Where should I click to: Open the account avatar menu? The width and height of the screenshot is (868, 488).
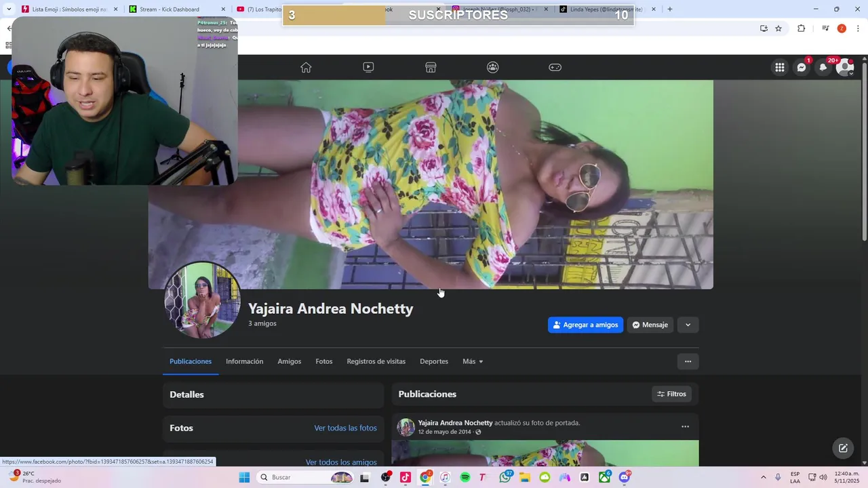pyautogui.click(x=845, y=67)
